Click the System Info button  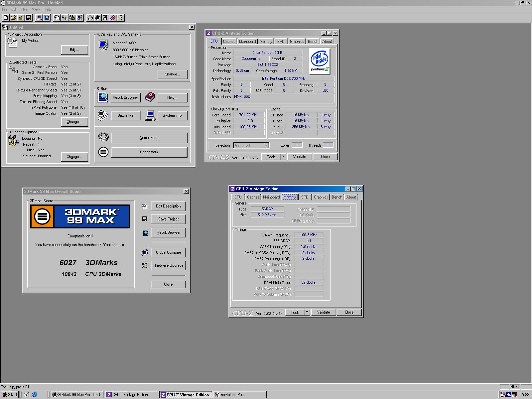[172, 115]
